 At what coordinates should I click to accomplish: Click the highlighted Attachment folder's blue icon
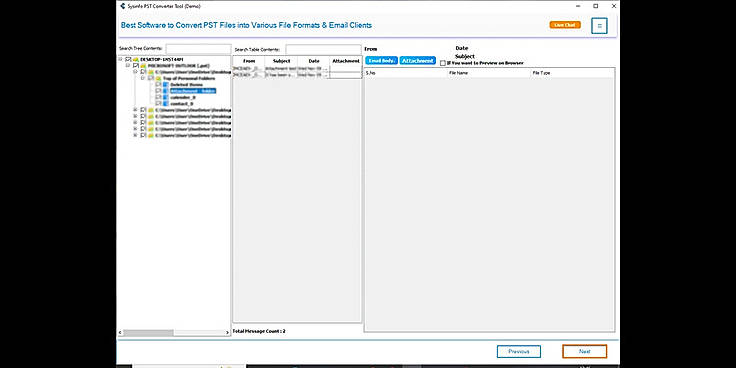[x=165, y=91]
